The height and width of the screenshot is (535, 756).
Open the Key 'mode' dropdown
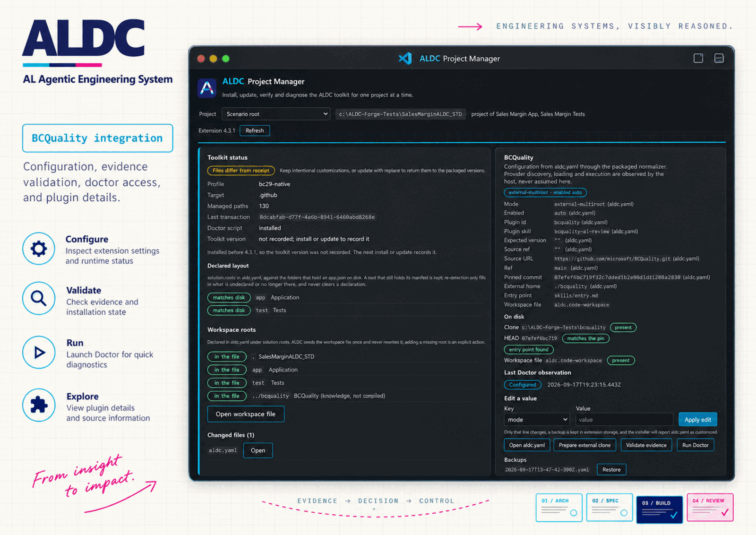pos(537,420)
